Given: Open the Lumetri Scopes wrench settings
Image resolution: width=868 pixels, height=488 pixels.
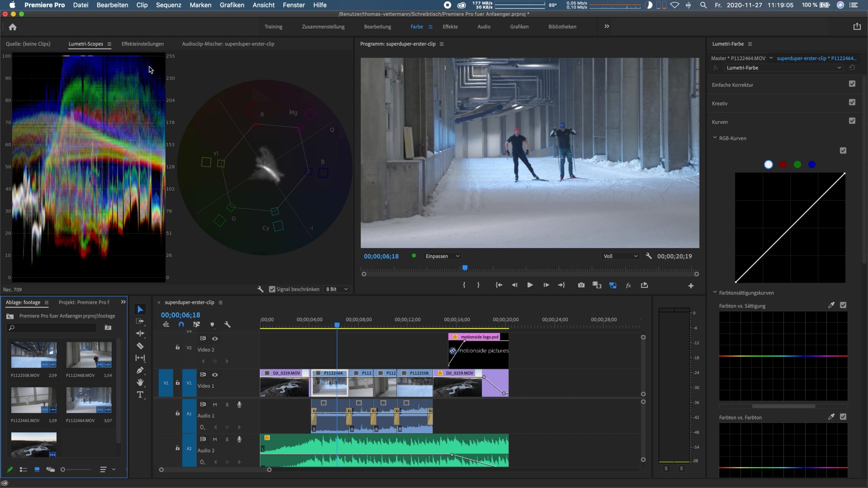Looking at the screenshot, I should 260,289.
